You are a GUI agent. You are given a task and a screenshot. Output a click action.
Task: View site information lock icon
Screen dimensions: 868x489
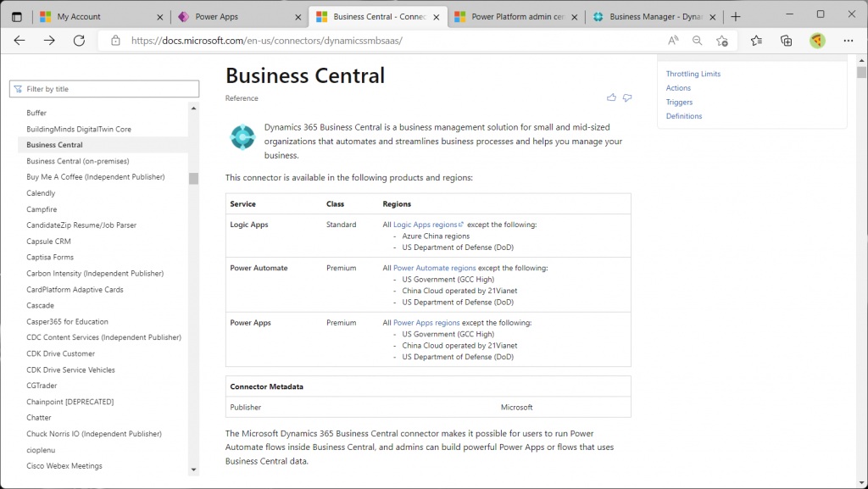pos(115,41)
